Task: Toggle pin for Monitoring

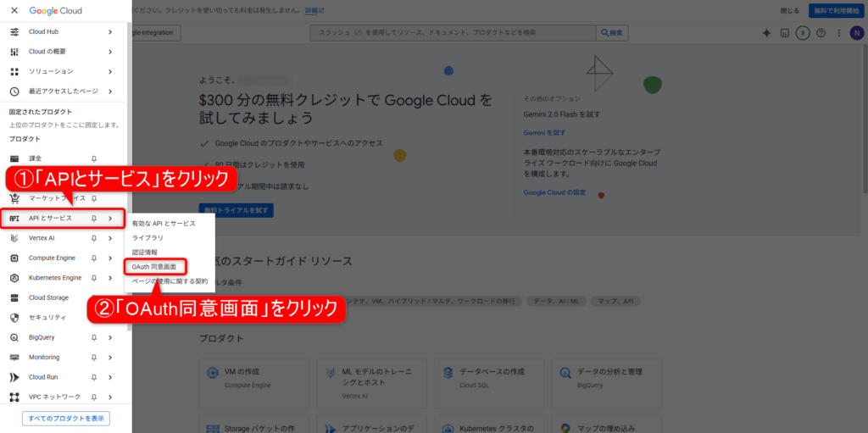Action: pos(94,358)
